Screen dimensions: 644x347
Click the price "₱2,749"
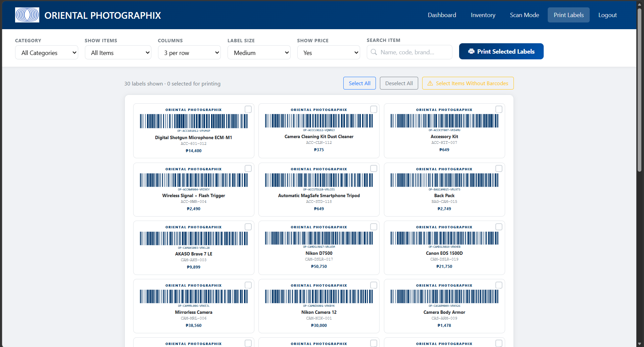pos(444,209)
